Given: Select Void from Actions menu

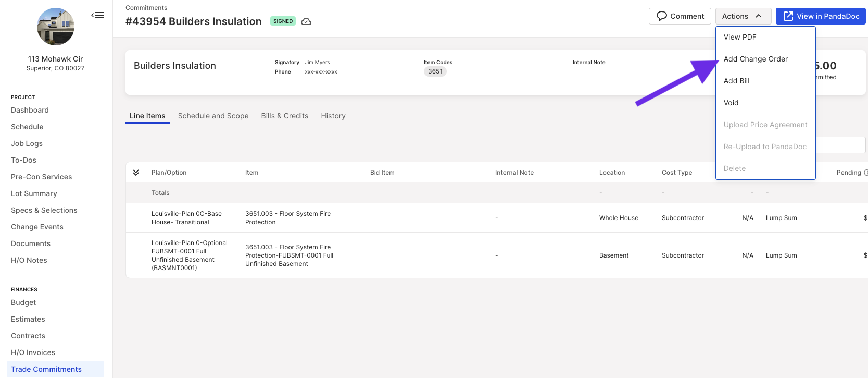Looking at the screenshot, I should pyautogui.click(x=731, y=103).
